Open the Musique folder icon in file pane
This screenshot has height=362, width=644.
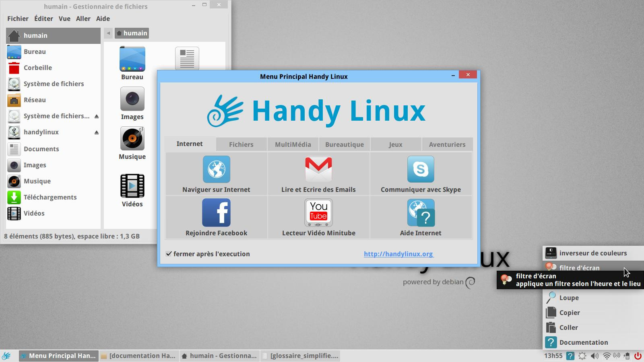point(132,138)
